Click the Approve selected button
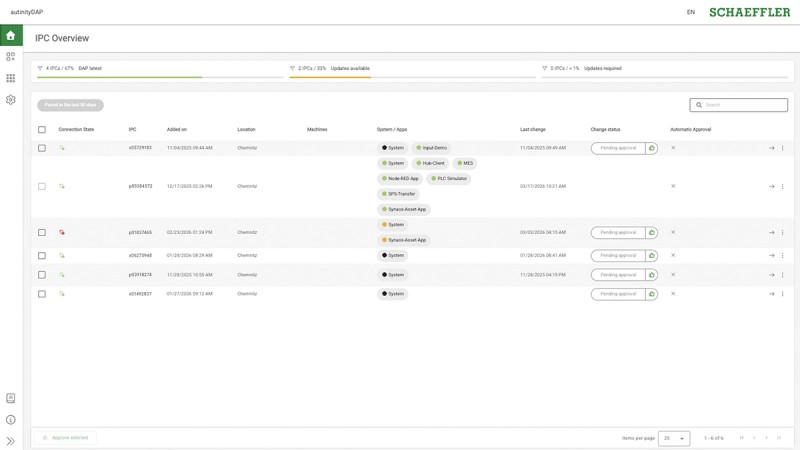Viewport: 800px width, 450px height. 66,438
